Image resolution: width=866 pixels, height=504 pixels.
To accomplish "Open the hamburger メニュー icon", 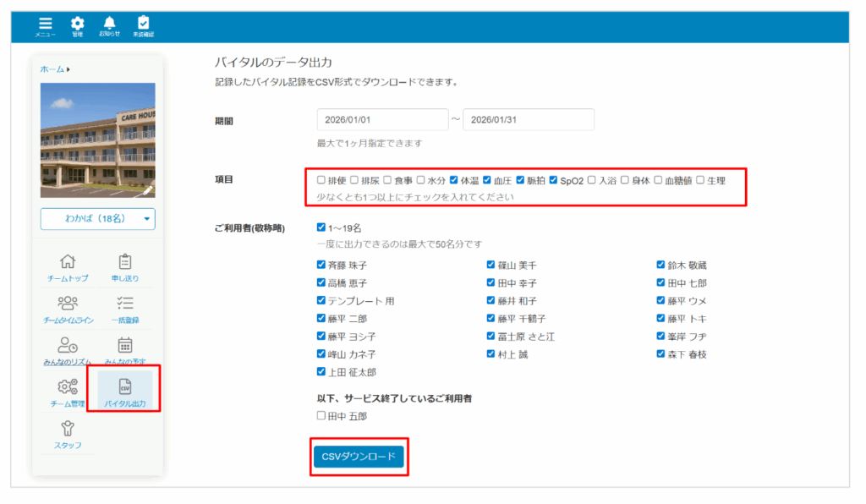I will 45,25.
